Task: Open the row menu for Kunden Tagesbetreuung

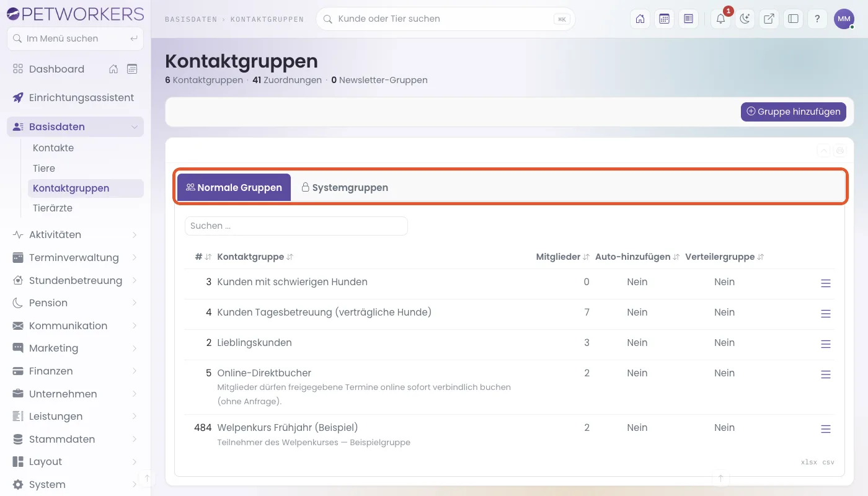Action: [826, 314]
